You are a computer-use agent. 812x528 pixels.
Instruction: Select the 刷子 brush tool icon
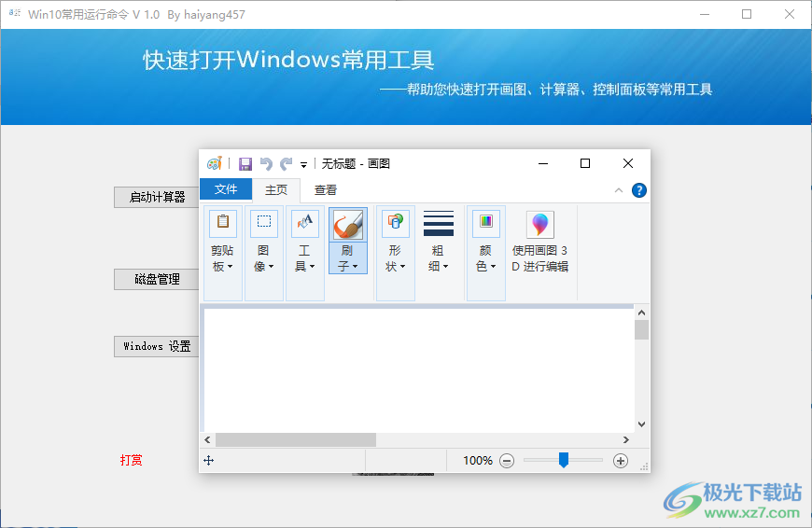pyautogui.click(x=348, y=224)
